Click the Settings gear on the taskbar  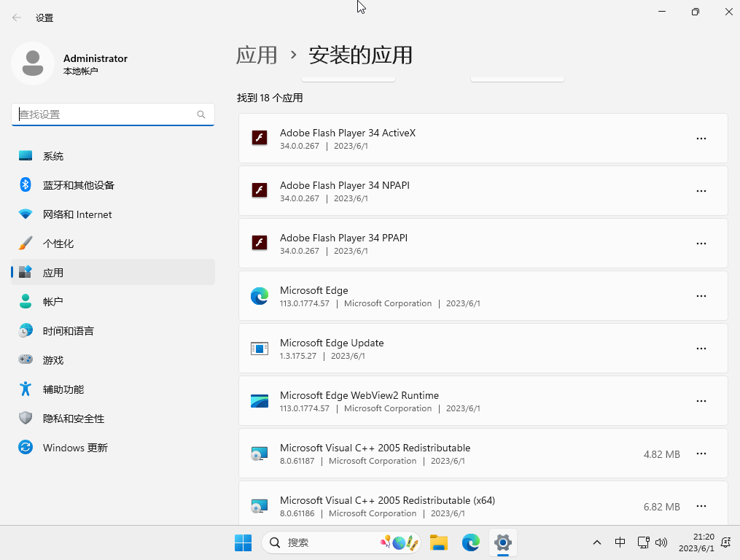[503, 543]
